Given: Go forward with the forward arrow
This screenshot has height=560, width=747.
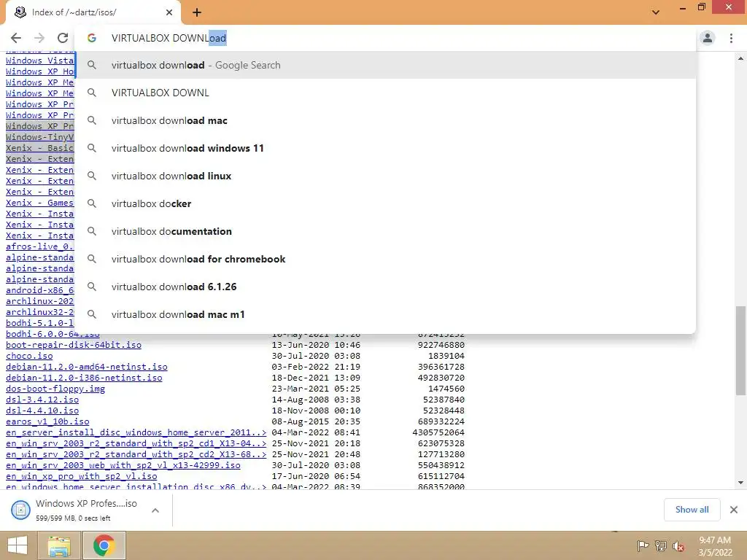Looking at the screenshot, I should pos(39,38).
